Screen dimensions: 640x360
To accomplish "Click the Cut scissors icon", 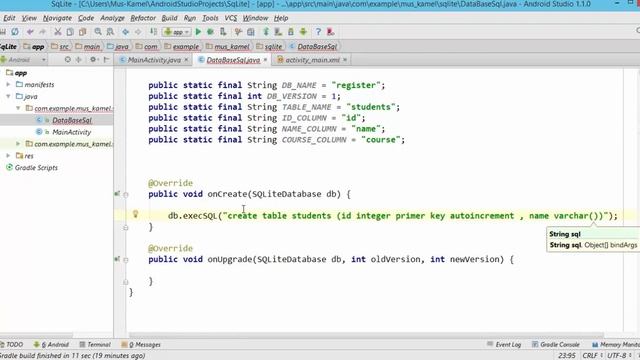I will click(58, 32).
